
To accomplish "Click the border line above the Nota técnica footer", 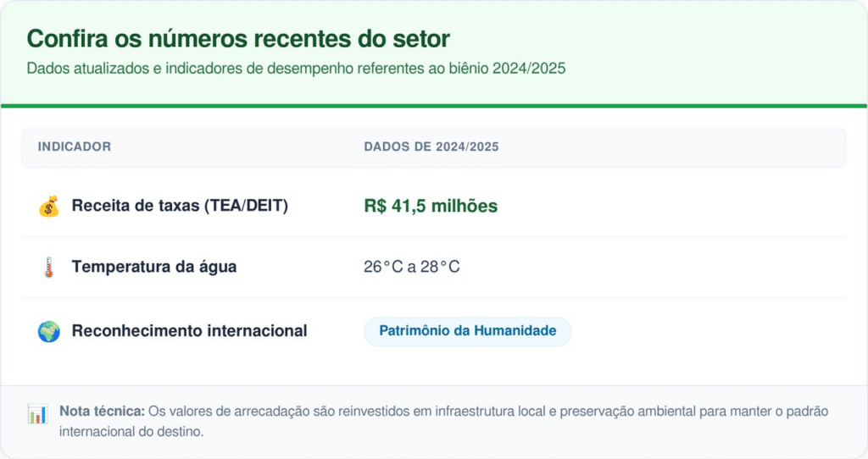I will pos(434,385).
